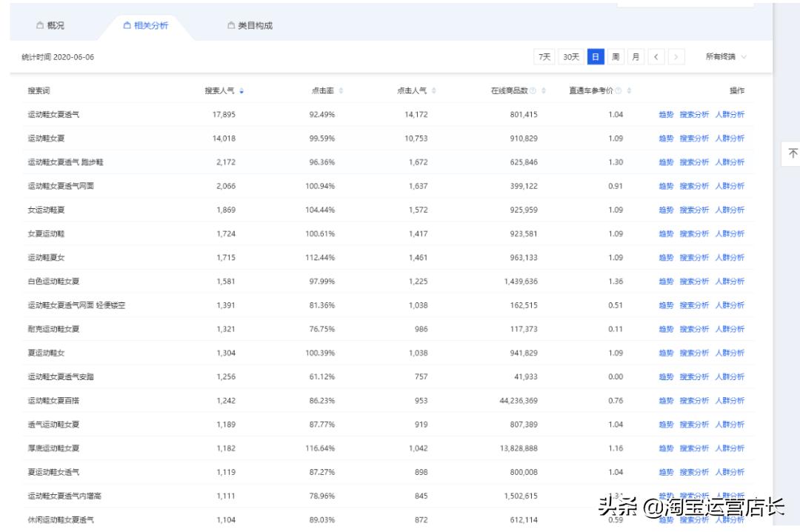Click the lock icon on 概况 tab
This screenshot has width=800, height=532.
point(41,24)
